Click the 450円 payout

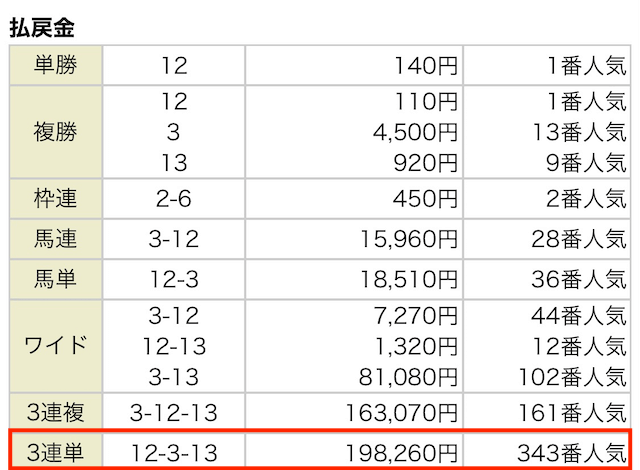pyautogui.click(x=425, y=199)
